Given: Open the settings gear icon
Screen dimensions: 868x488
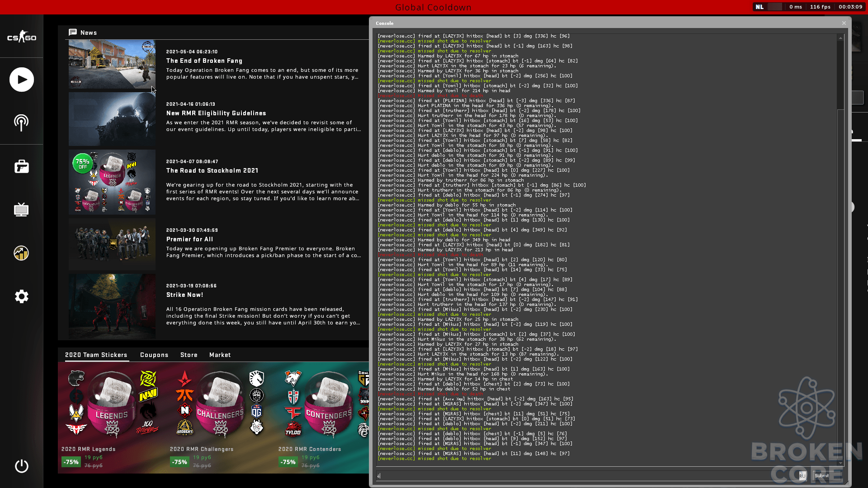Looking at the screenshot, I should coord(22,296).
